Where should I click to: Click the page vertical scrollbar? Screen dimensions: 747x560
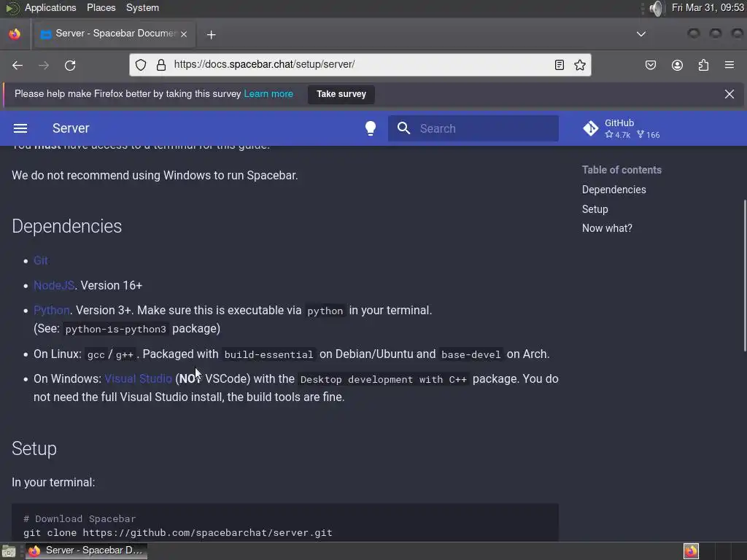[744, 276]
